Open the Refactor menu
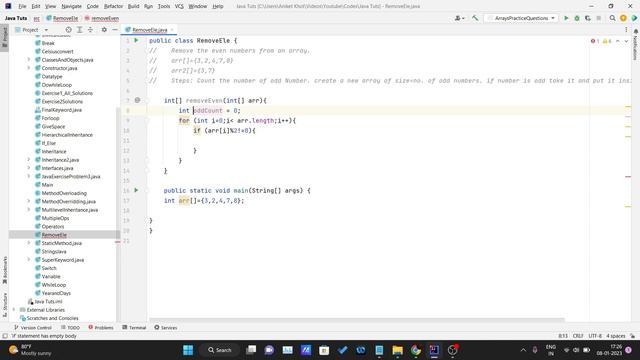The height and width of the screenshot is (360, 640). pyautogui.click(x=113, y=6)
